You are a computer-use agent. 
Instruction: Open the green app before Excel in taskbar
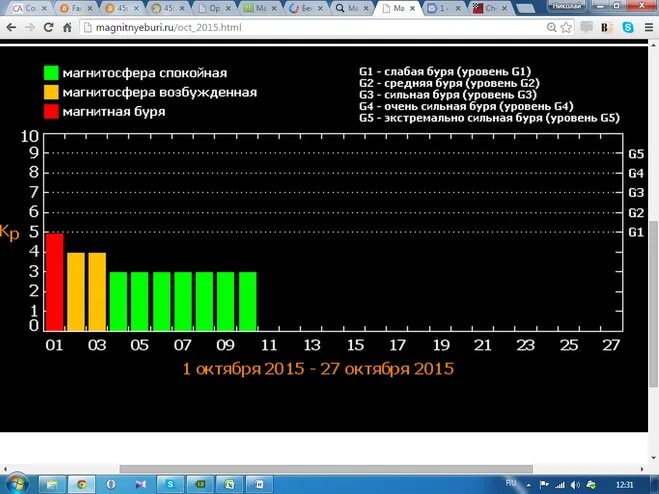200,485
